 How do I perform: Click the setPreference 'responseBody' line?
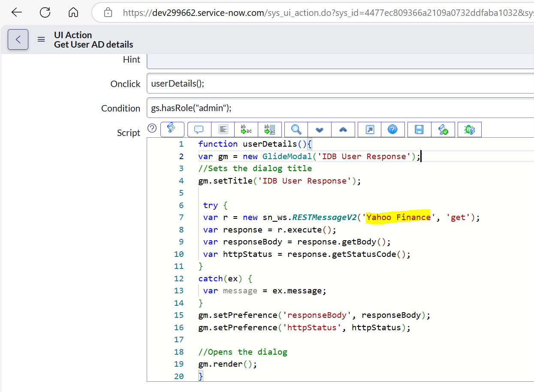[314, 315]
